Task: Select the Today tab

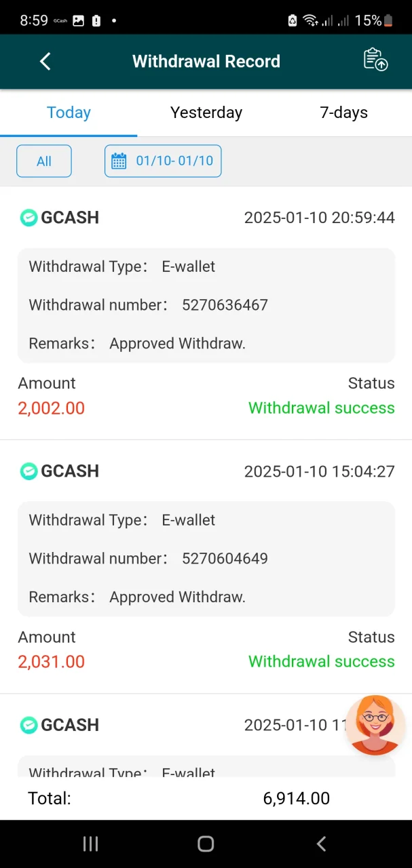Action: (69, 113)
